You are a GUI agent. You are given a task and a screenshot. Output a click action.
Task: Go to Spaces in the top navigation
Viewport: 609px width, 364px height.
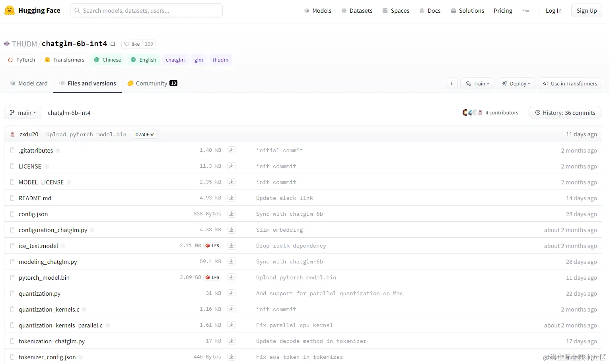click(x=396, y=11)
